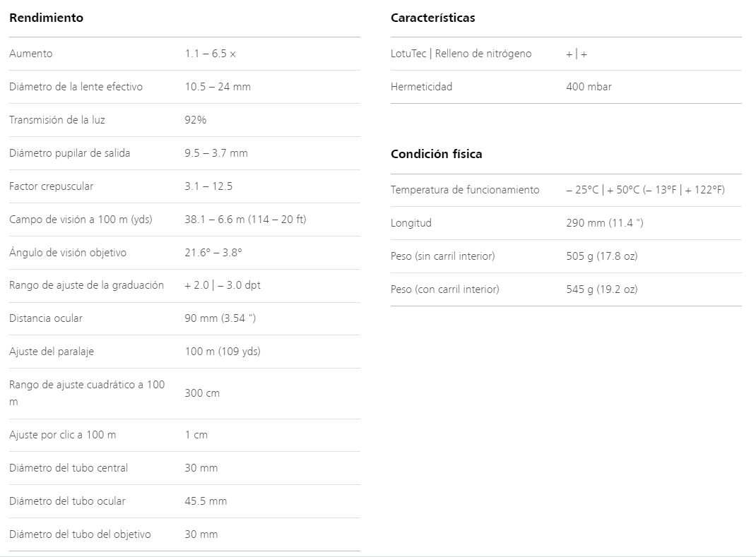Click the Distancia ocular 90 mm value
The image size is (756, 557).
[x=220, y=318]
